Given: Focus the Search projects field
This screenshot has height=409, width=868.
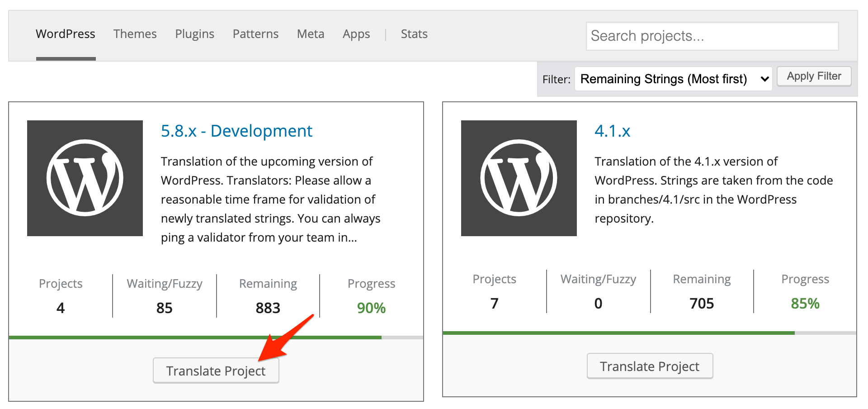Looking at the screenshot, I should tap(712, 36).
